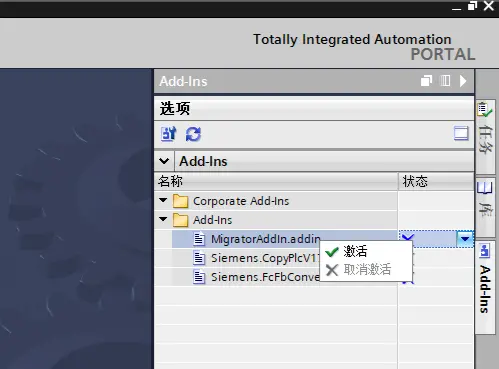The height and width of the screenshot is (369, 499).
Task: Select the MigratorAddIn.addin row
Action: (285, 239)
